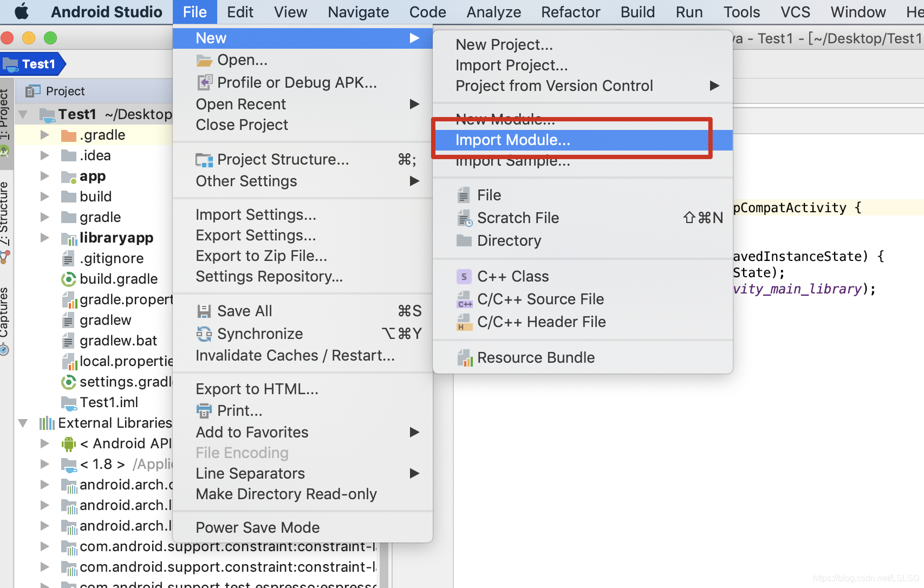The image size is (924, 588).
Task: Click the External Libraries icon
Action: (47, 423)
